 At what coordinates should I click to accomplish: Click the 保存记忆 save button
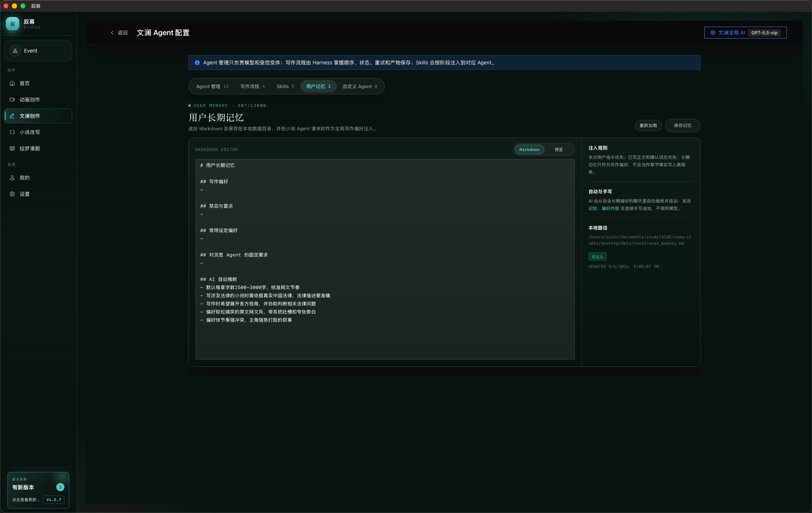click(x=682, y=125)
